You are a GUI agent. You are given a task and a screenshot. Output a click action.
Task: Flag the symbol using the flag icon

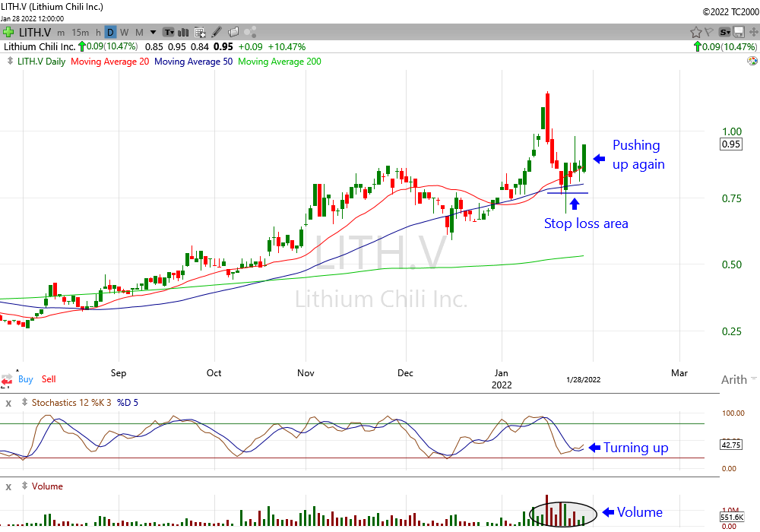pos(709,32)
